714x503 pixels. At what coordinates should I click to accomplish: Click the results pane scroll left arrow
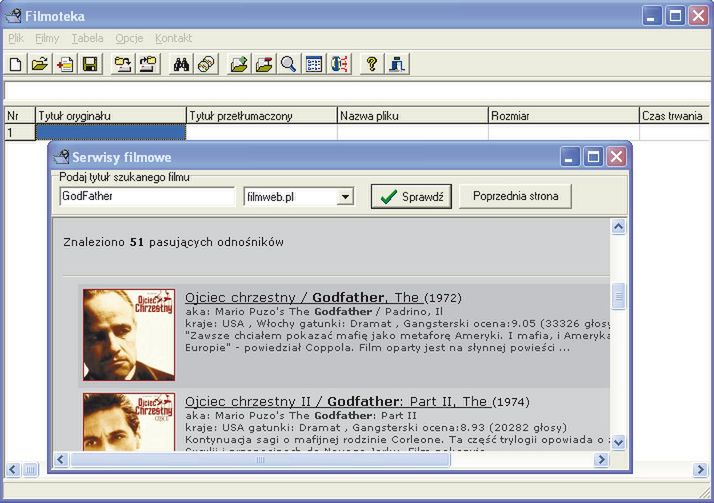click(x=61, y=459)
